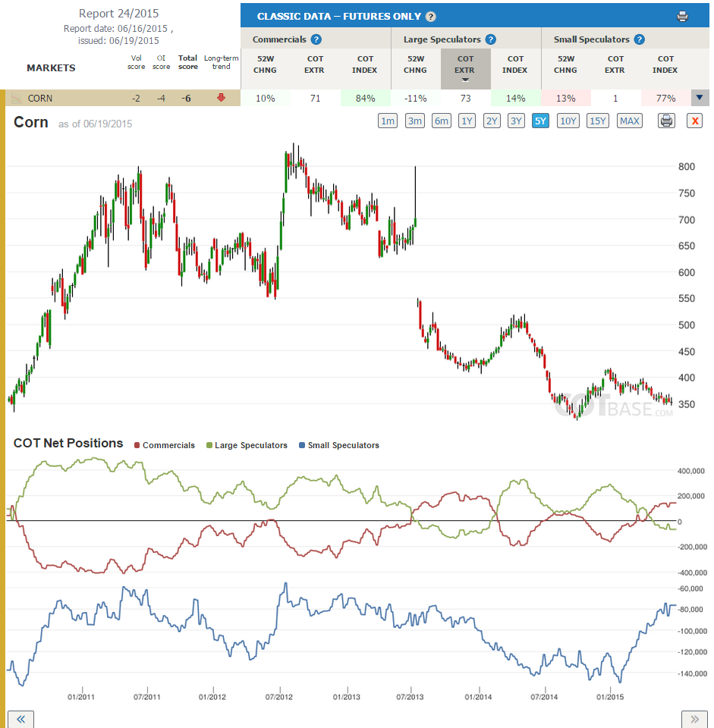Close the Corn chart with red X
Viewport: 714px width, 728px height.
tap(694, 121)
